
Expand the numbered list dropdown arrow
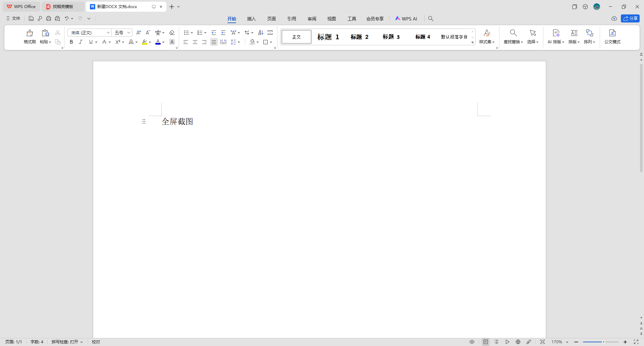coord(205,33)
